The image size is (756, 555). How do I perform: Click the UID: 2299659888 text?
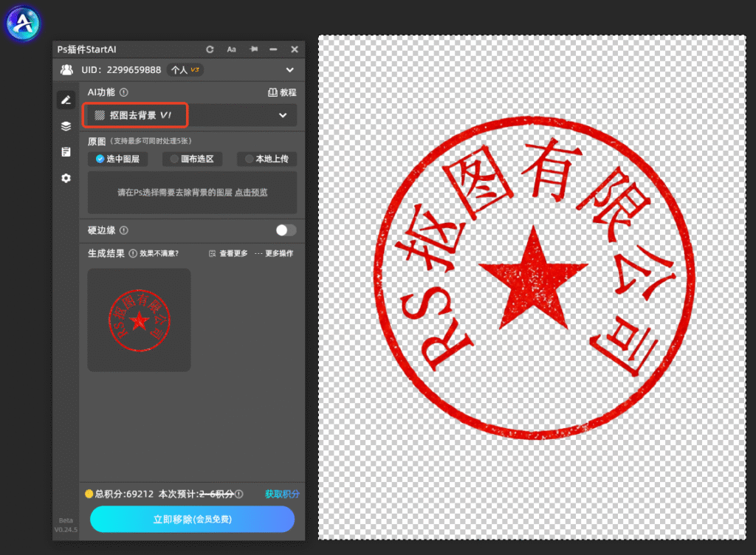pos(121,70)
